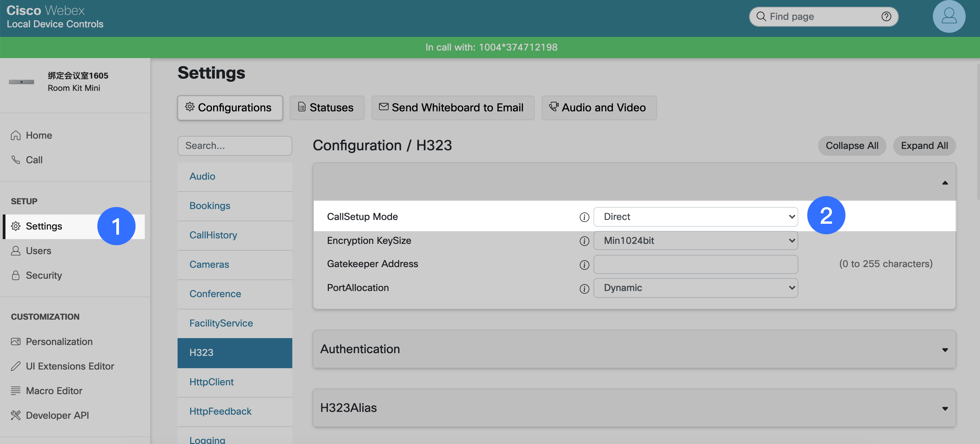This screenshot has width=980, height=444.
Task: Click the Cisco Webex Local Device Controls logo
Action: click(55, 16)
